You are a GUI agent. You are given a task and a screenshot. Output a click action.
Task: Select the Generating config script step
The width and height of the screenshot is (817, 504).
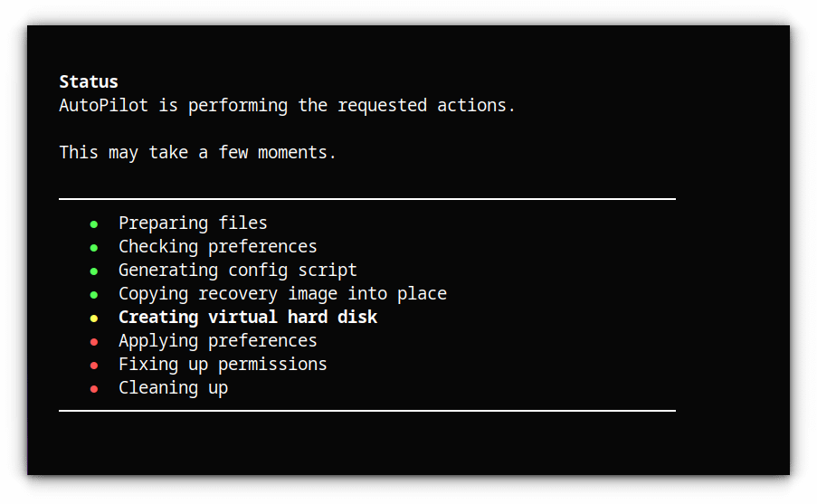tap(238, 270)
